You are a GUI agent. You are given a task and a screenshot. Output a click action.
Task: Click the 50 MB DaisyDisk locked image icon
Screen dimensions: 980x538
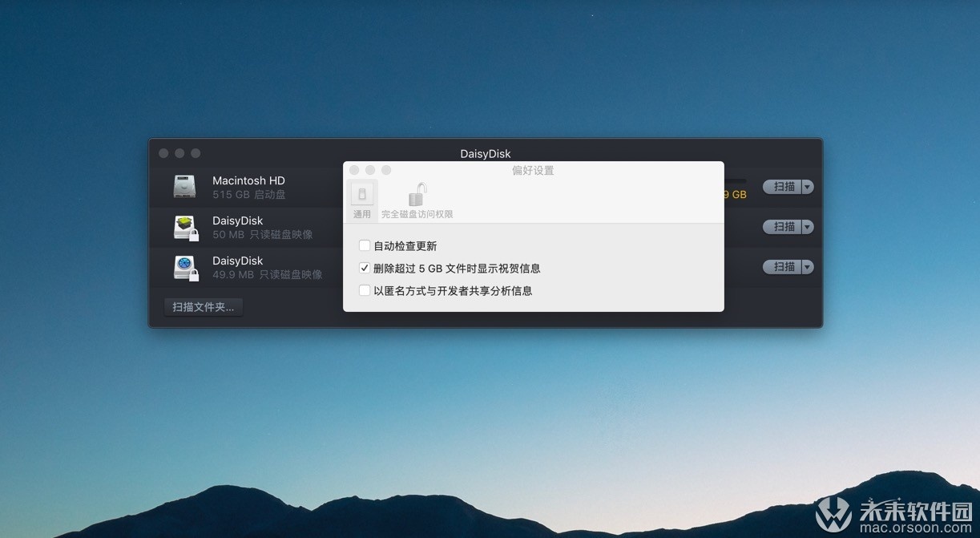(x=186, y=228)
